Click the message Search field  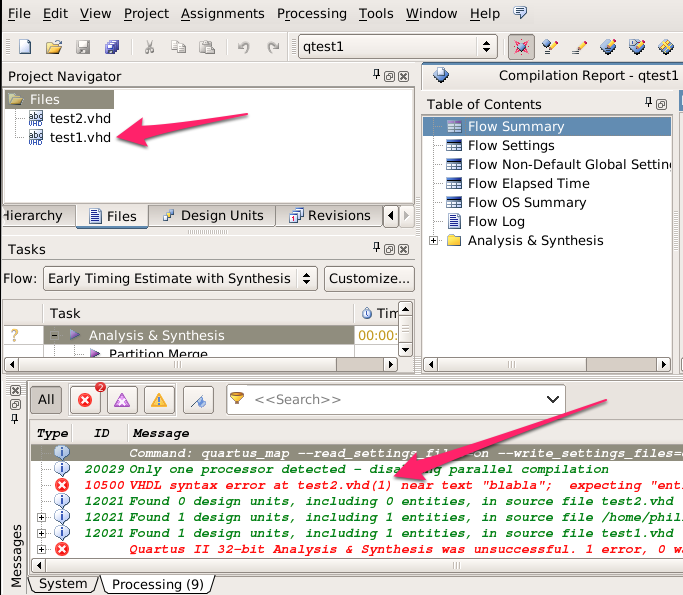pyautogui.click(x=394, y=399)
